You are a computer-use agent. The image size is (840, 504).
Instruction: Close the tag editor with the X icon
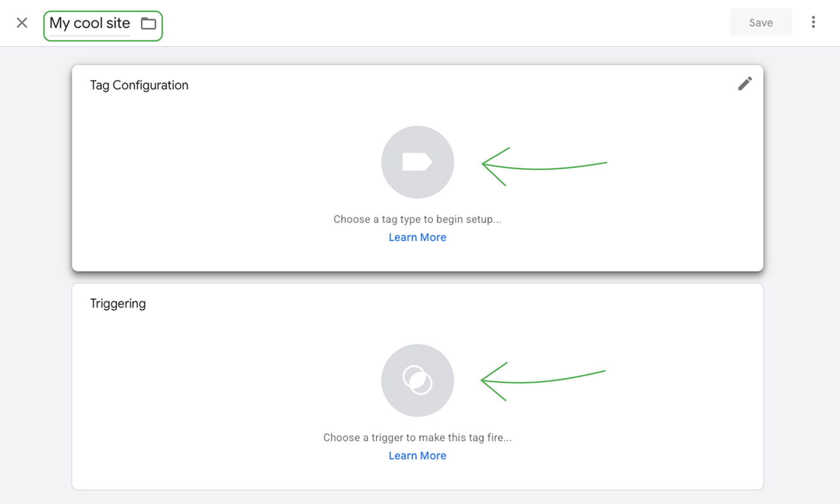[x=22, y=23]
